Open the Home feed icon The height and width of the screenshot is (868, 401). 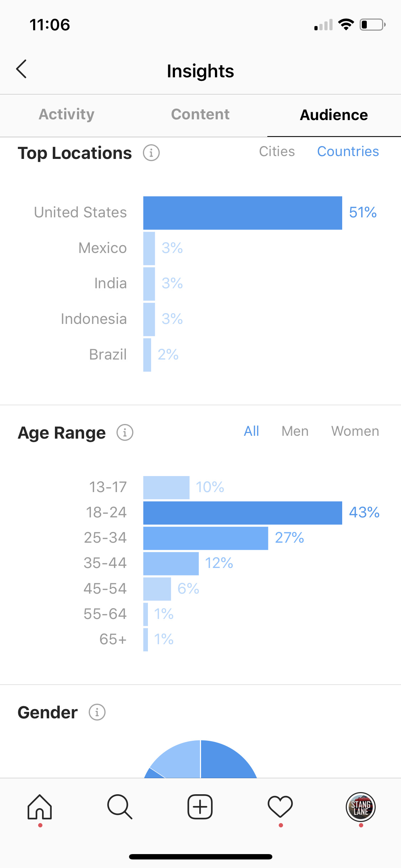click(40, 807)
